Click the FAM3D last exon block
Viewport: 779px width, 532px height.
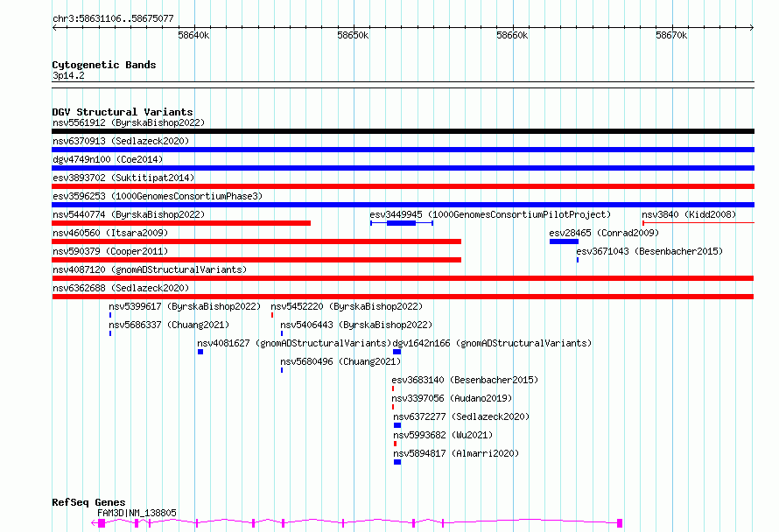click(620, 523)
